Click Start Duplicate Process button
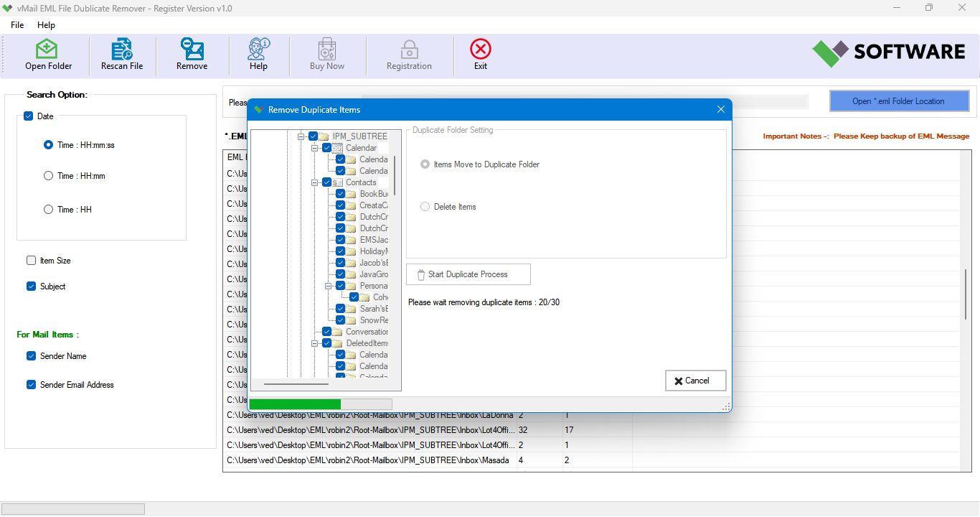The width and height of the screenshot is (980, 517). pyautogui.click(x=468, y=274)
